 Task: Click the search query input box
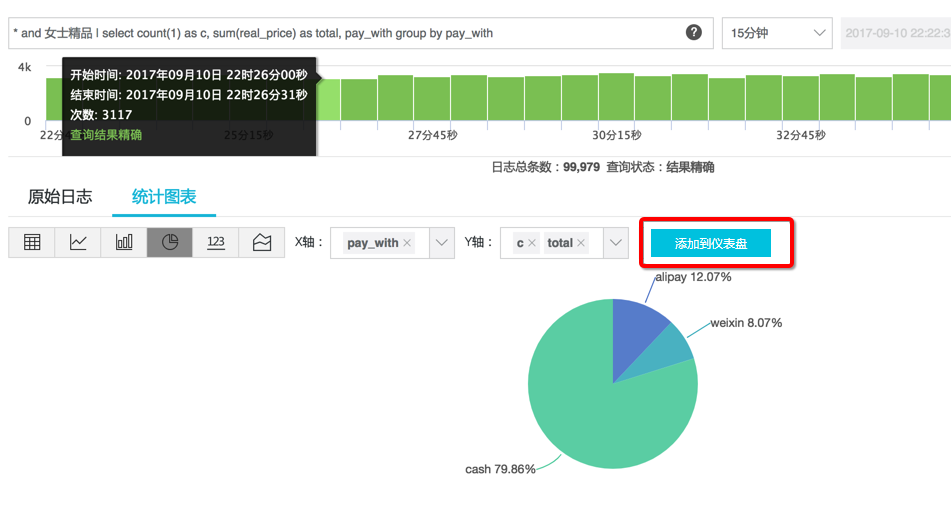tap(360, 33)
